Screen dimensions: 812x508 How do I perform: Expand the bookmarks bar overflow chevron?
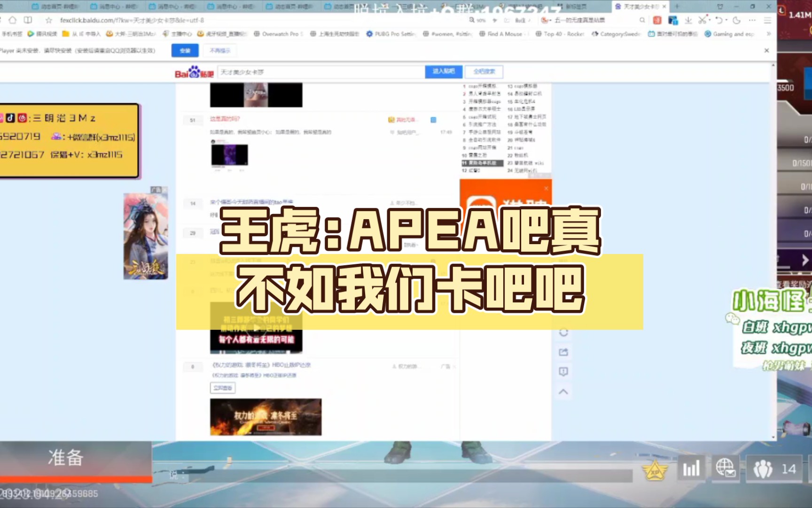click(x=769, y=34)
